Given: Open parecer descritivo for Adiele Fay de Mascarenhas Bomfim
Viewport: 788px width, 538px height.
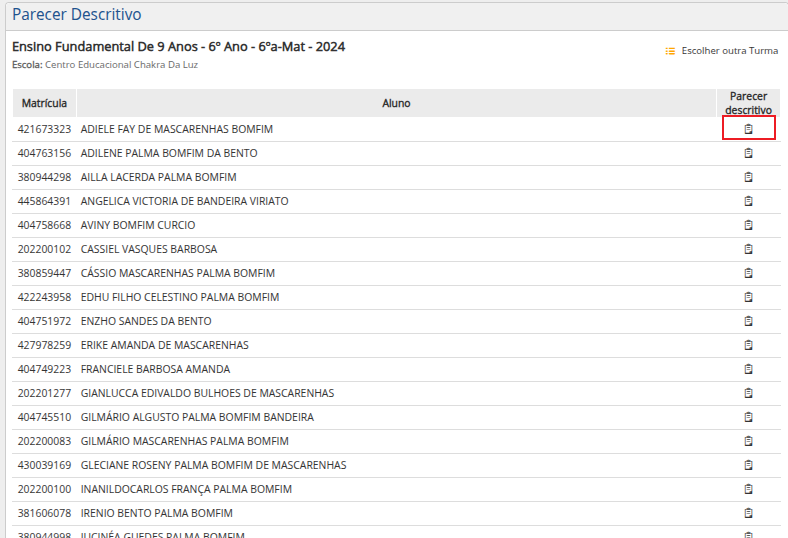Looking at the screenshot, I should click(x=748, y=129).
